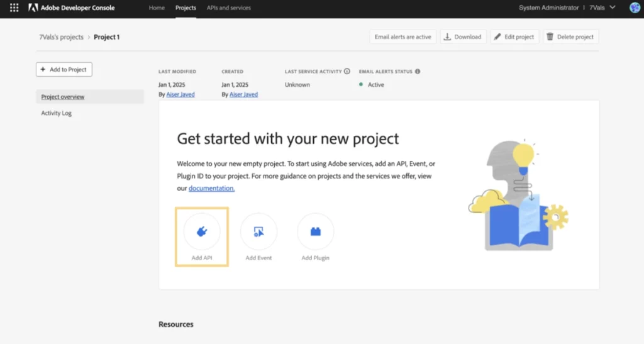The height and width of the screenshot is (344, 644).
Task: Click the Add Event icon
Action: (258, 231)
